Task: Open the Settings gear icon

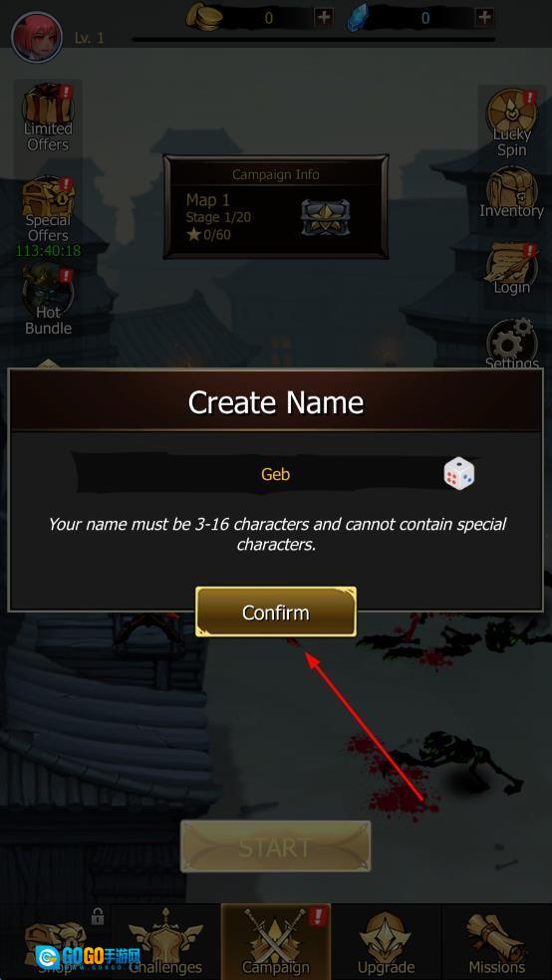Action: [x=511, y=343]
